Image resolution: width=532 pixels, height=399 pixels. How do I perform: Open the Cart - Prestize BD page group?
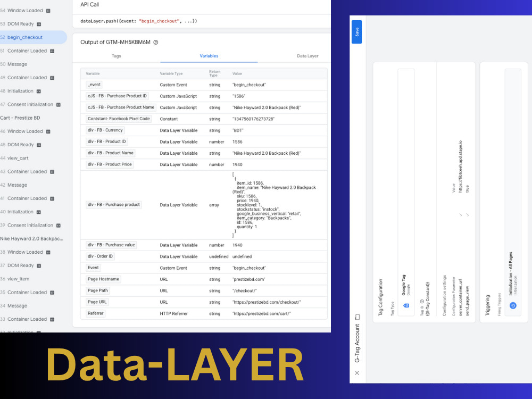click(20, 118)
